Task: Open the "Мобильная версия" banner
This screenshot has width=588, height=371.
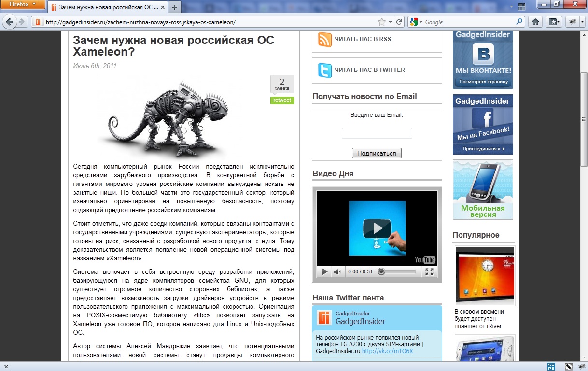Action: point(483,189)
